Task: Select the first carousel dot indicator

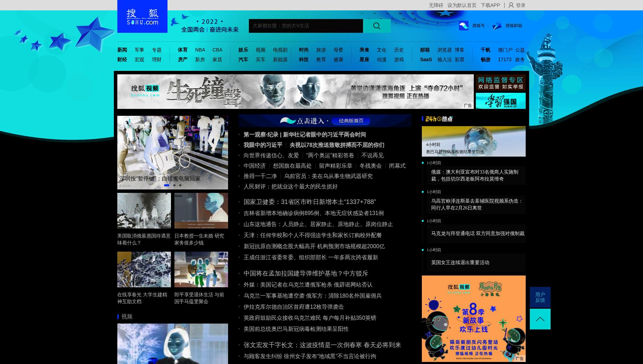Action: (166, 185)
